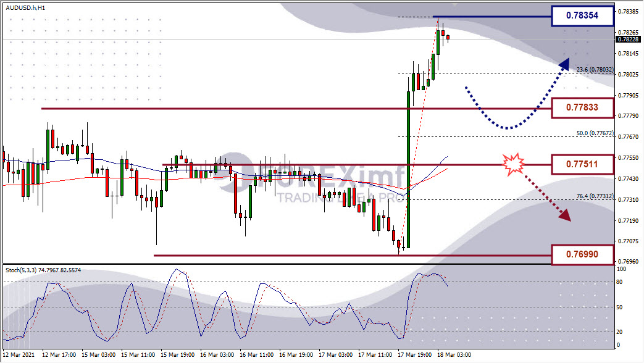Click the 0.77190 price axis value
This screenshot has height=363, width=644.
[x=629, y=220]
